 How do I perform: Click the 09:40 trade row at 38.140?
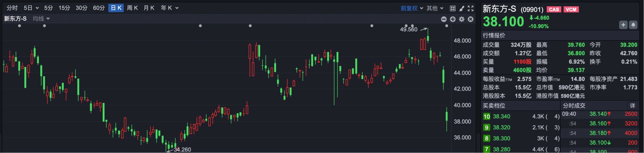tap(600, 114)
